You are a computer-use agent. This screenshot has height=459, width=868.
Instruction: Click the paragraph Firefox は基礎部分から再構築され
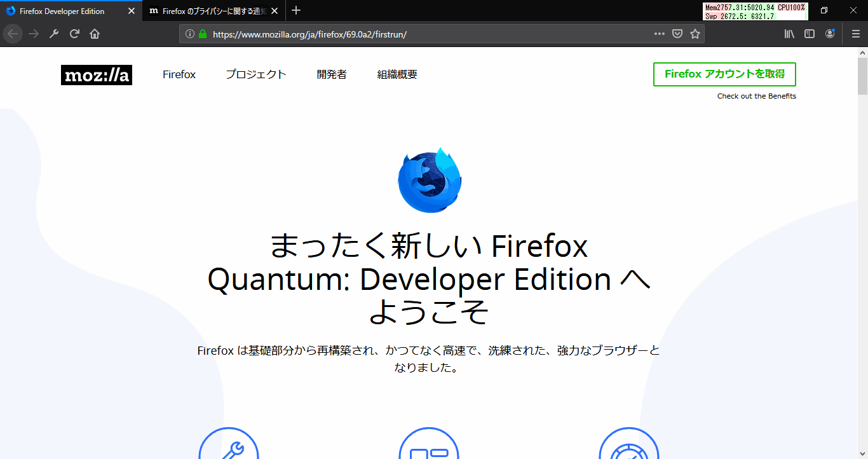pos(429,359)
